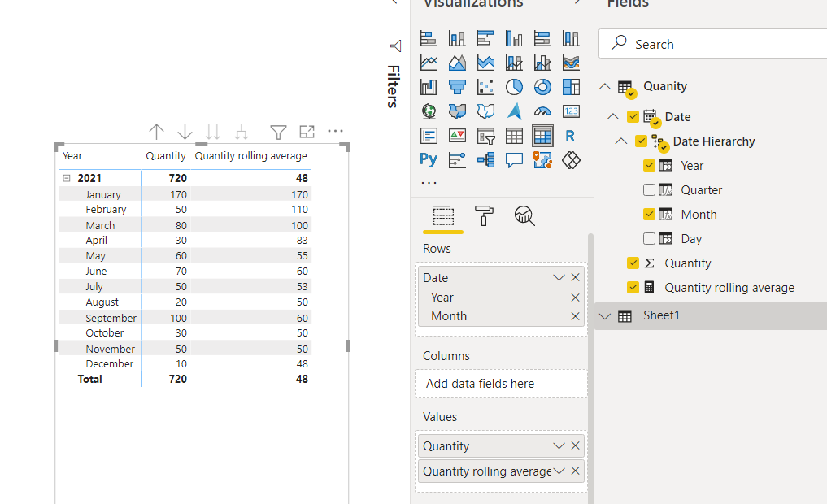Image resolution: width=827 pixels, height=504 pixels.
Task: Insert a Multi-row card visual
Action: 429,136
